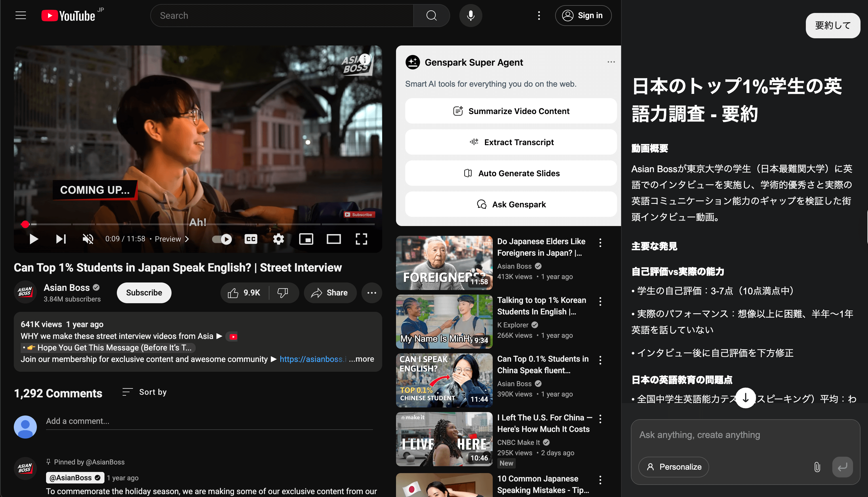
Task: Open Talking to top 1% Korean Students thumbnail
Action: click(444, 322)
